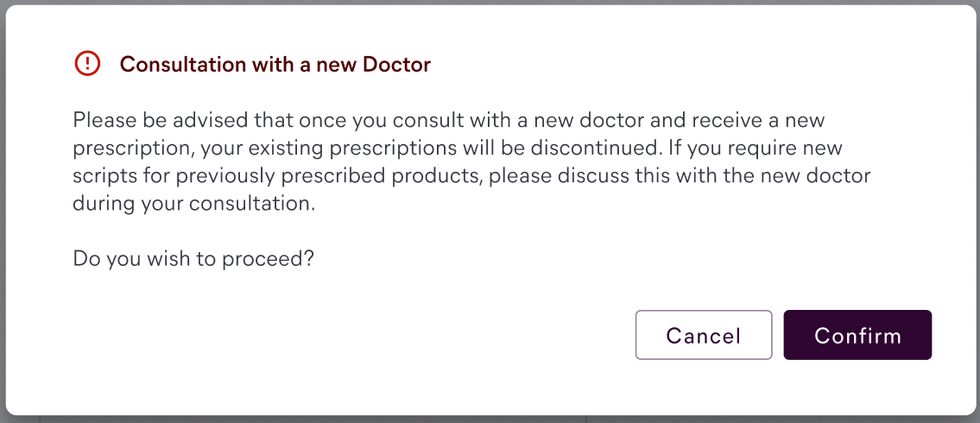Click the 'during your consultation.' line
This screenshot has height=423, width=980.
click(193, 204)
